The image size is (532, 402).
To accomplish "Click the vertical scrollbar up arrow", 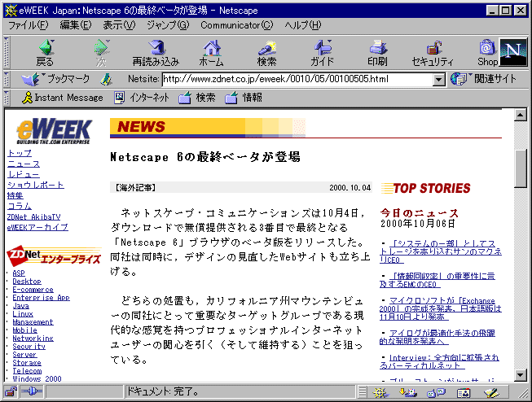I will 520,115.
